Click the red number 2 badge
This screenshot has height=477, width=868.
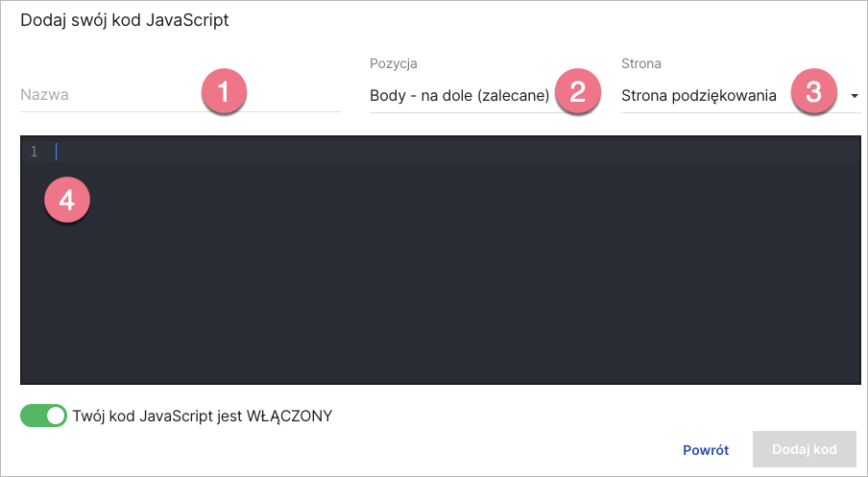(x=577, y=93)
